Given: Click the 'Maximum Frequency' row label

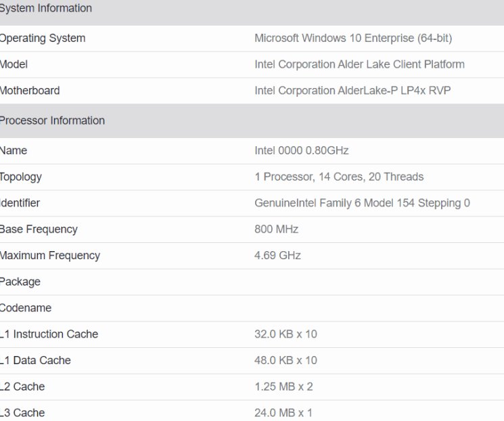Looking at the screenshot, I should coord(50,256).
